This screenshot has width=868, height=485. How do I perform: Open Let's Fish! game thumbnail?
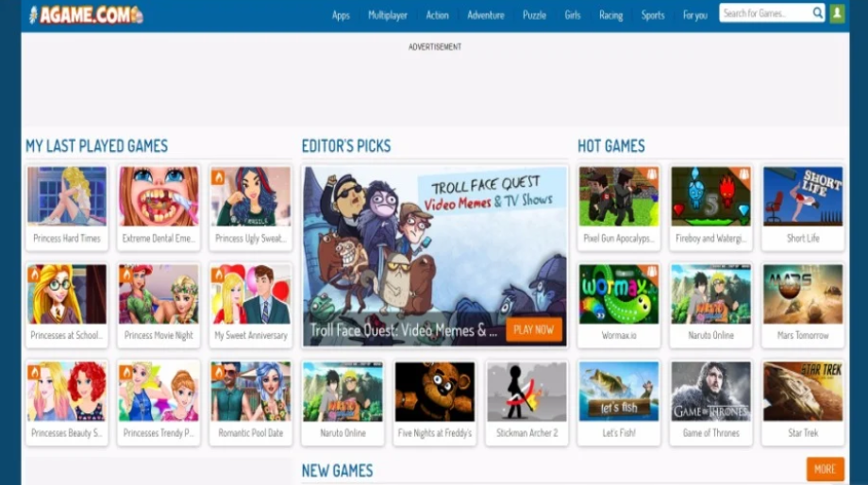tap(619, 392)
